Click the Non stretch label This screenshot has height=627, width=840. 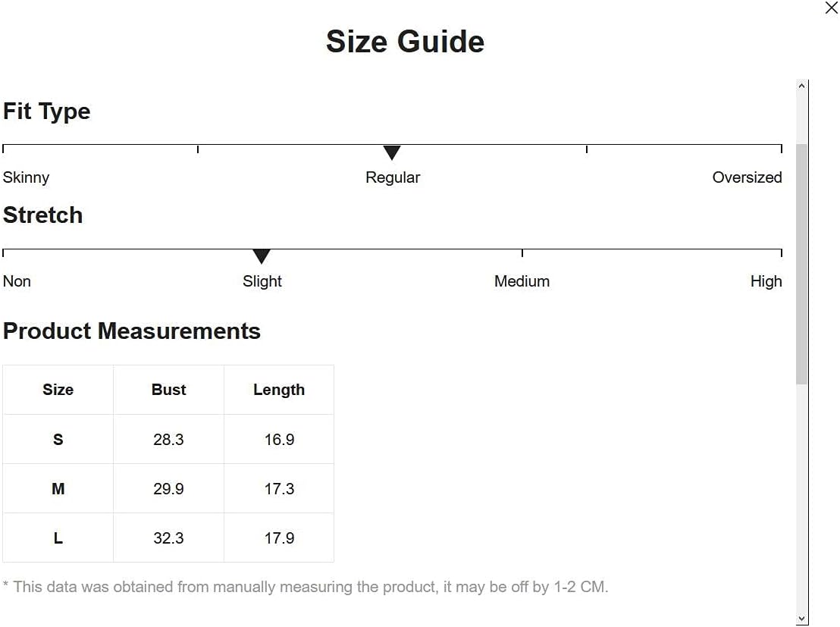pyautogui.click(x=17, y=281)
